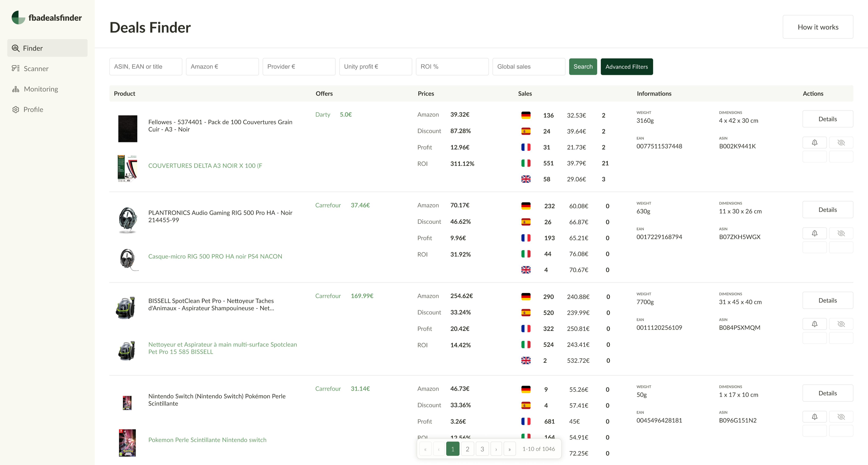Open Details for the BISSELL SpotClean
868x465 pixels.
tap(828, 300)
